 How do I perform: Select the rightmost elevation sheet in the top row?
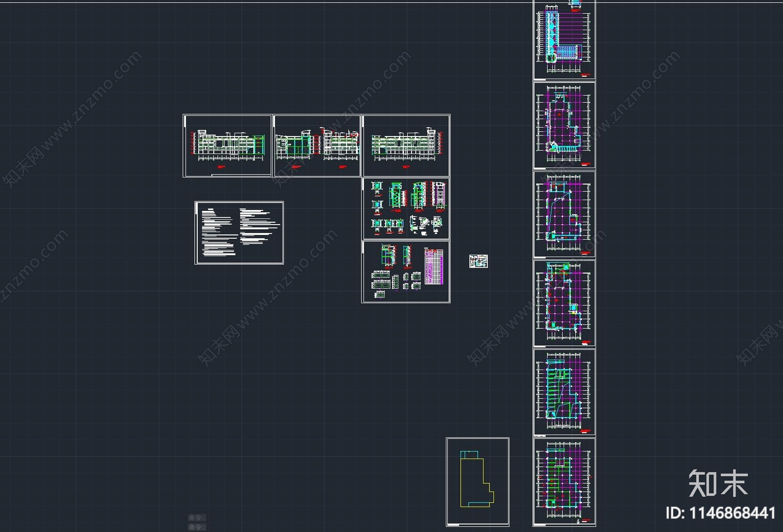406,146
